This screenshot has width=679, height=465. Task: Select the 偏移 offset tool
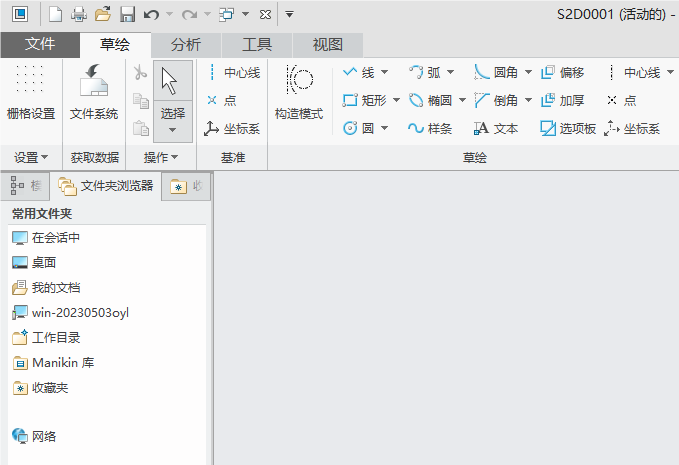point(563,72)
